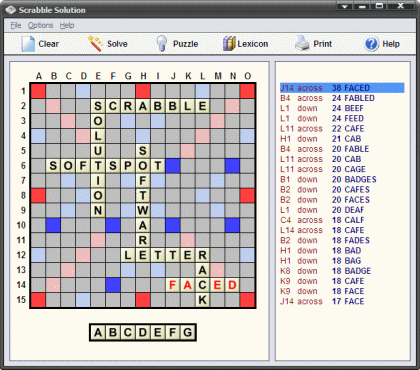Run Solve with the wand icon

(95, 44)
